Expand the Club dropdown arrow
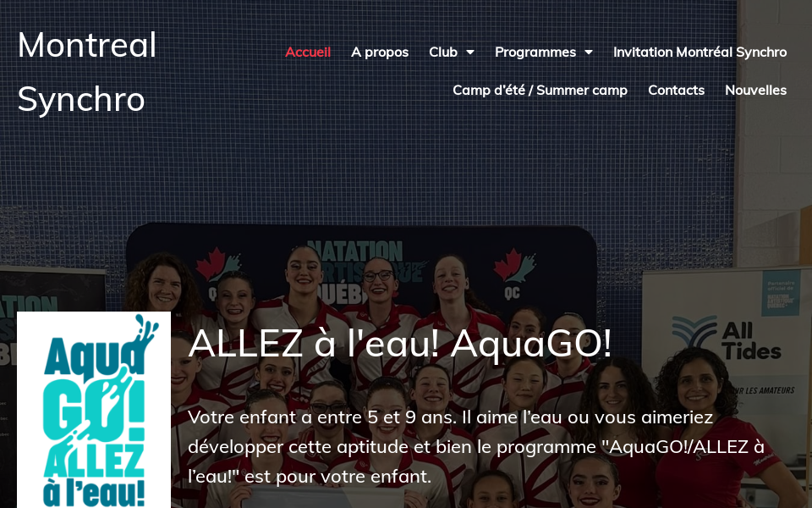 470,52
